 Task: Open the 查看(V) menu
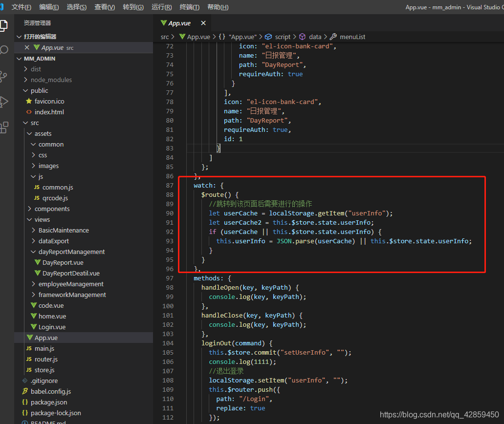click(105, 7)
